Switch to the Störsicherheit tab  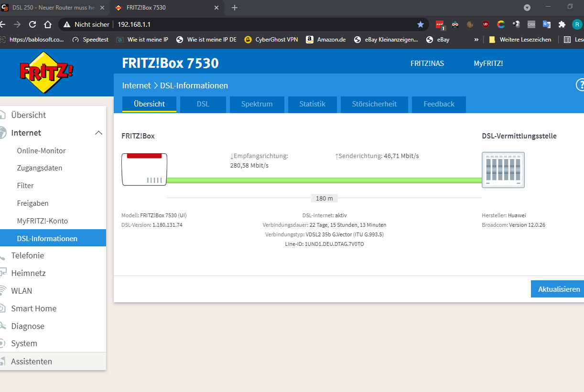[x=374, y=104]
